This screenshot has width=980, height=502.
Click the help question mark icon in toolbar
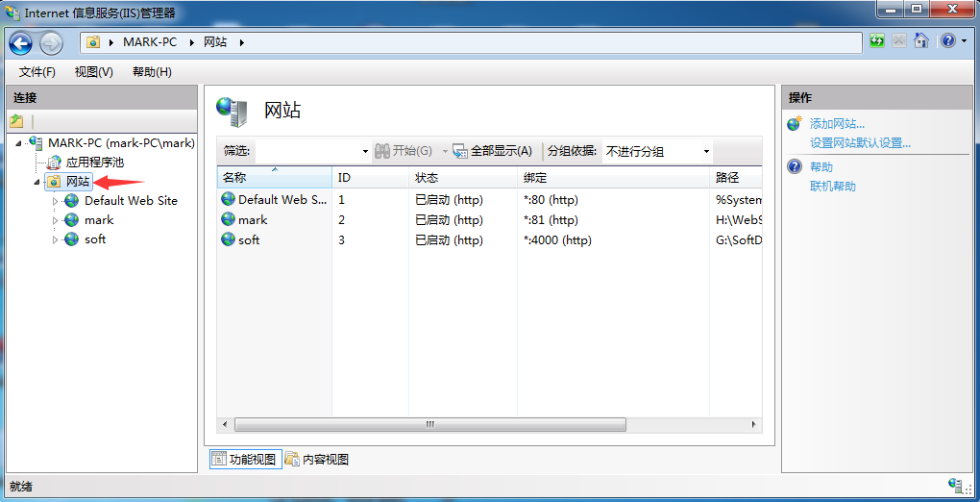[948, 40]
